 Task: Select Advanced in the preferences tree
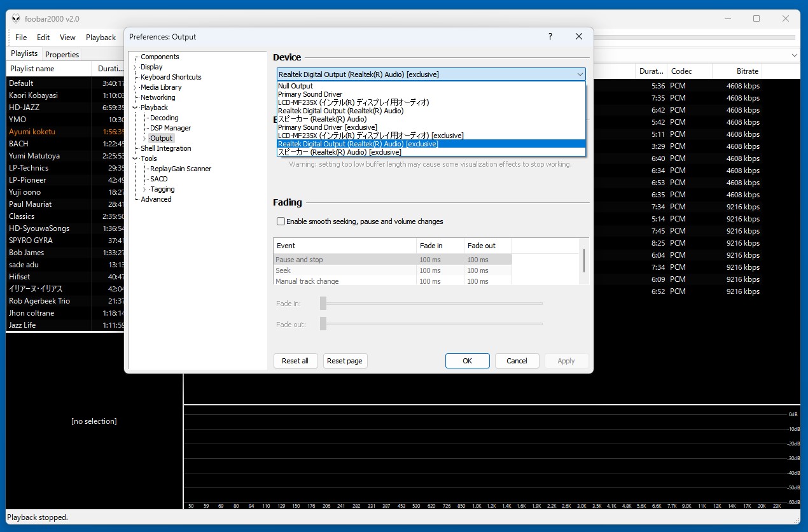point(156,199)
